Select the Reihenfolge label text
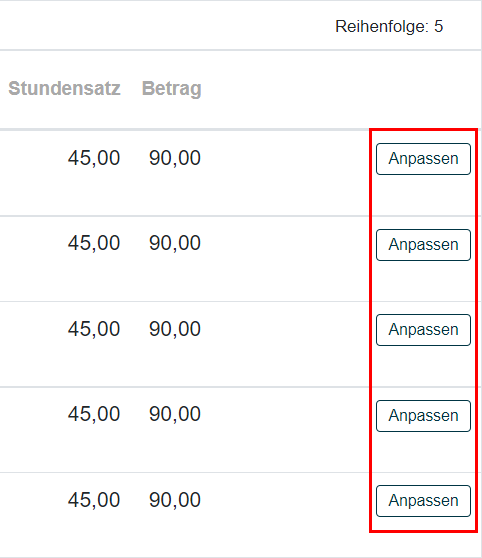482x558 pixels. 382,27
